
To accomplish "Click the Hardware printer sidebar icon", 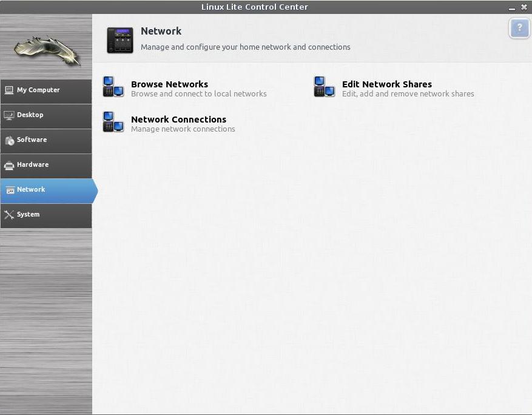I will point(9,165).
